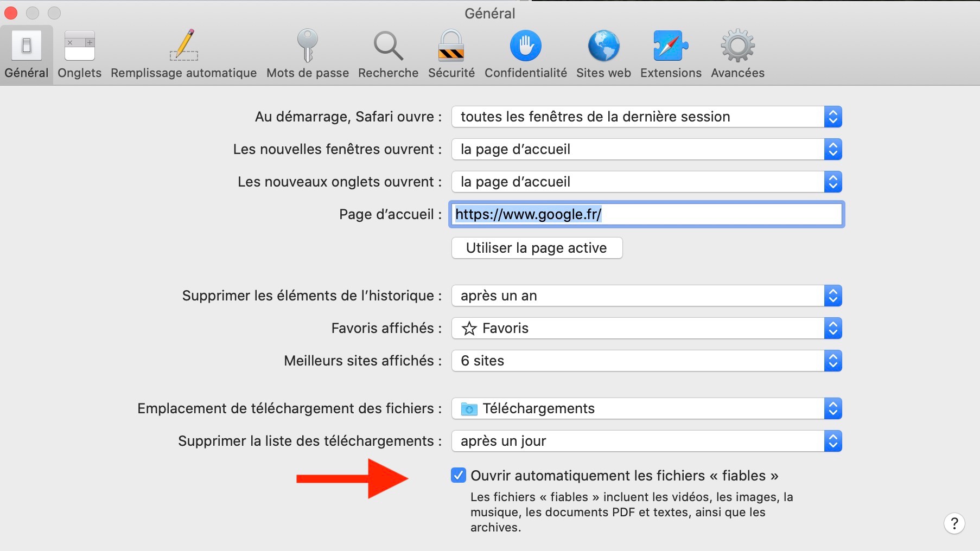The height and width of the screenshot is (551, 980).
Task: Click into the Page d'accueil URL field
Action: [x=647, y=214]
